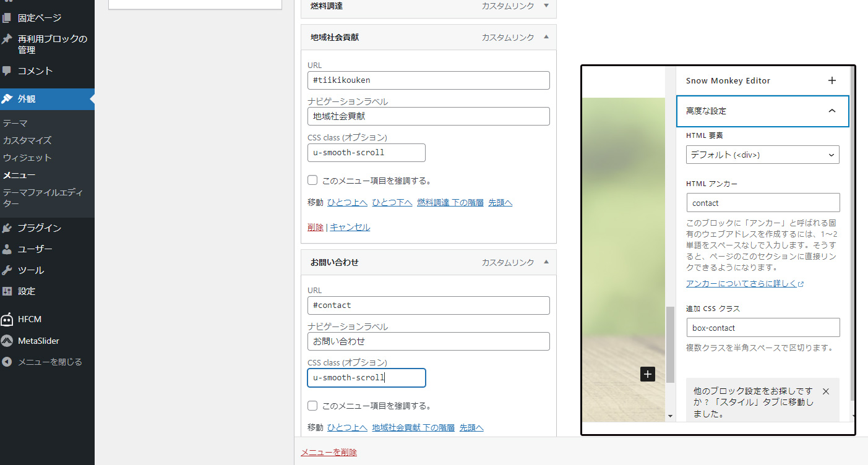Click the メニューを削除 link
868x465 pixels.
329,452
